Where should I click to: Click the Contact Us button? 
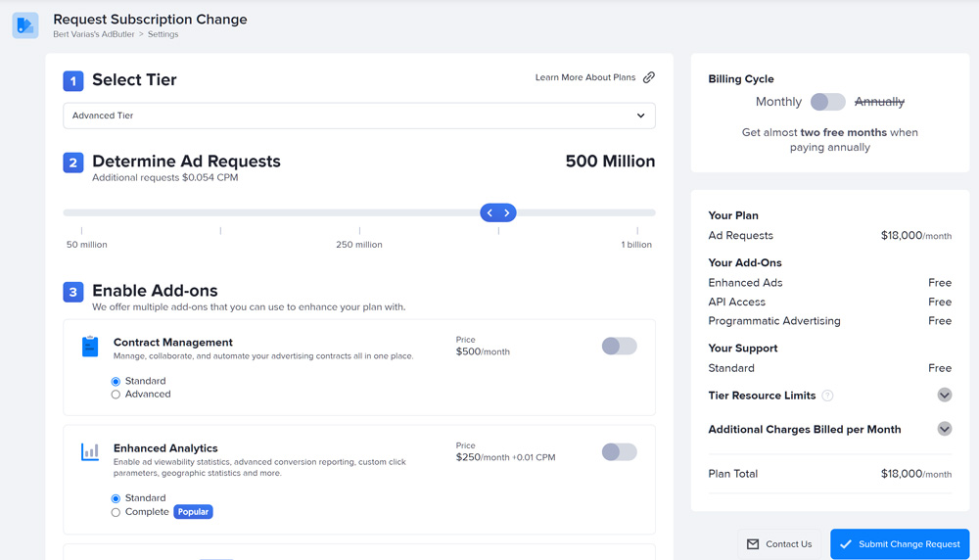pyautogui.click(x=779, y=544)
